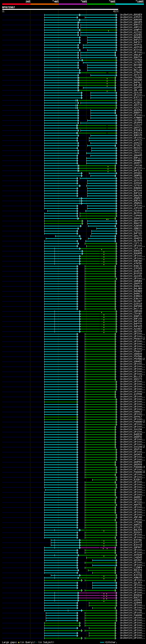Image resolution: width=146 pixels, height=644 pixels.
Task: Click the UniRef100_B3MDU3 label
Action: pyautogui.click(x=131, y=296)
